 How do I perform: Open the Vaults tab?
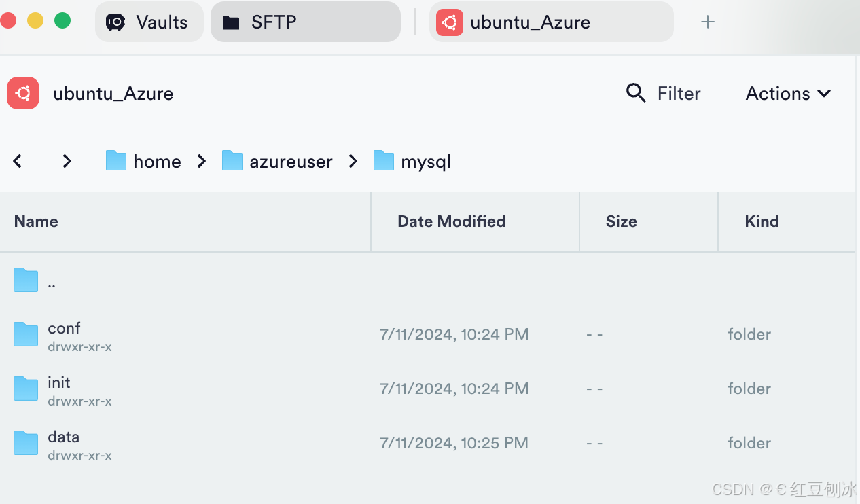pos(149,22)
